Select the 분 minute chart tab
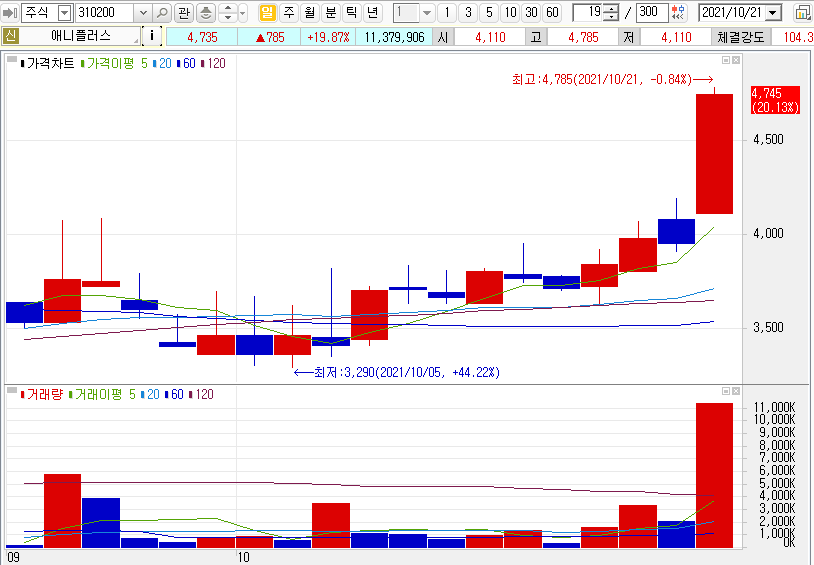The image size is (814, 565). 331,12
